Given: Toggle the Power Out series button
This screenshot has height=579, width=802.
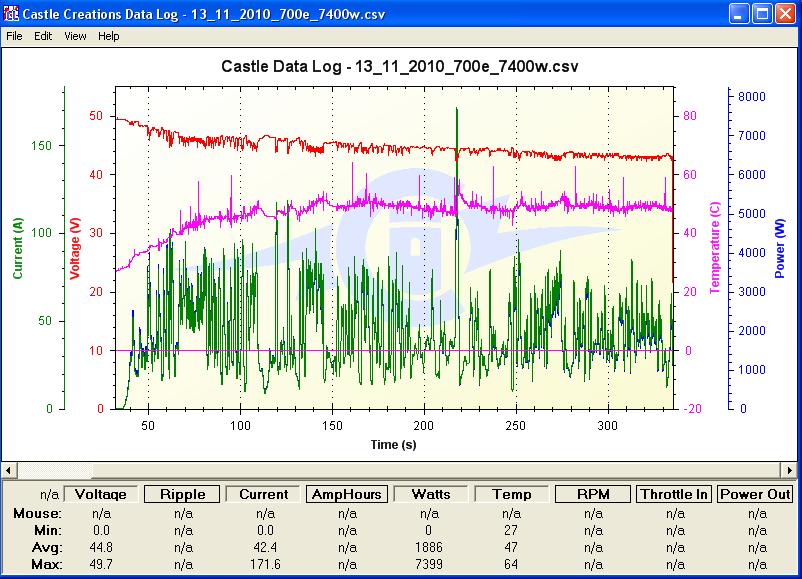Looking at the screenshot, I should [x=755, y=494].
